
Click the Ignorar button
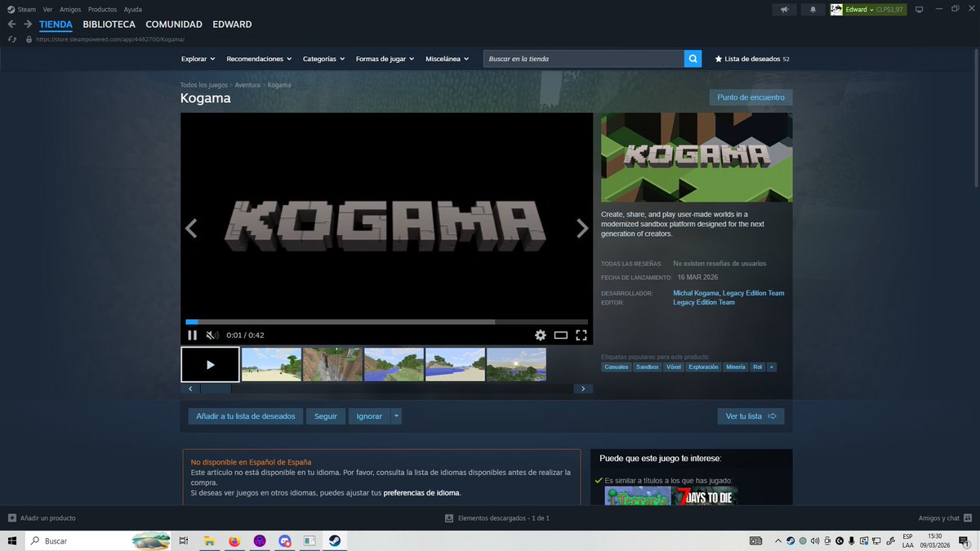pyautogui.click(x=369, y=416)
